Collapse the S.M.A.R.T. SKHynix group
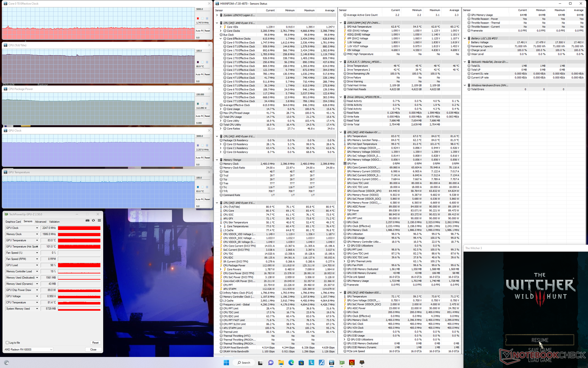The image size is (588, 368). click(341, 62)
